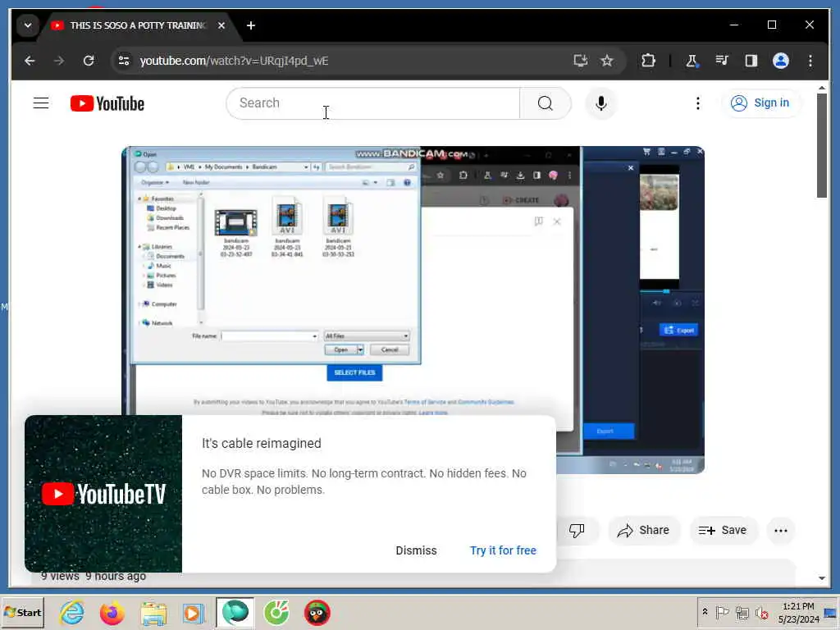840x630 pixels.
Task: Start voice search with microphone
Action: point(601,103)
